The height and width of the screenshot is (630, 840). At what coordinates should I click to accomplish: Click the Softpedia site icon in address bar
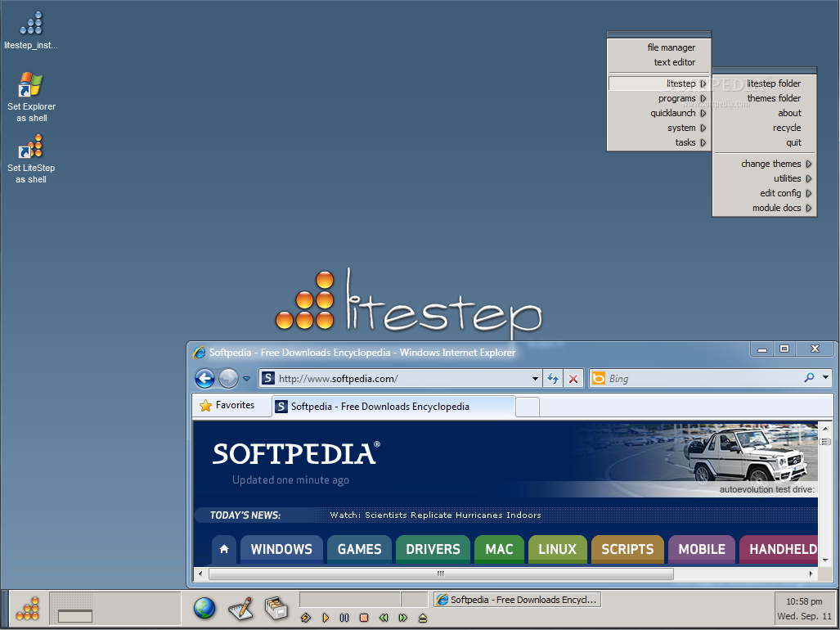click(268, 378)
